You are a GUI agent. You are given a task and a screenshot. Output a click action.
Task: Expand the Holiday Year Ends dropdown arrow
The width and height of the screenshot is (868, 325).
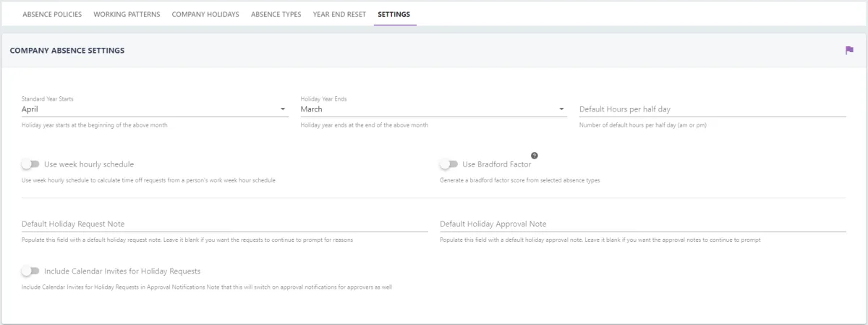click(x=562, y=109)
